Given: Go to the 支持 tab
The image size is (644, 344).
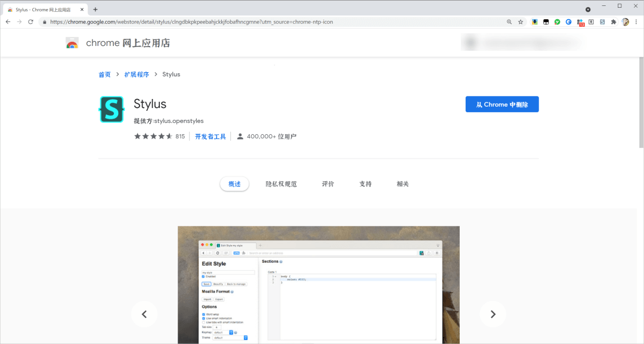Looking at the screenshot, I should [366, 184].
